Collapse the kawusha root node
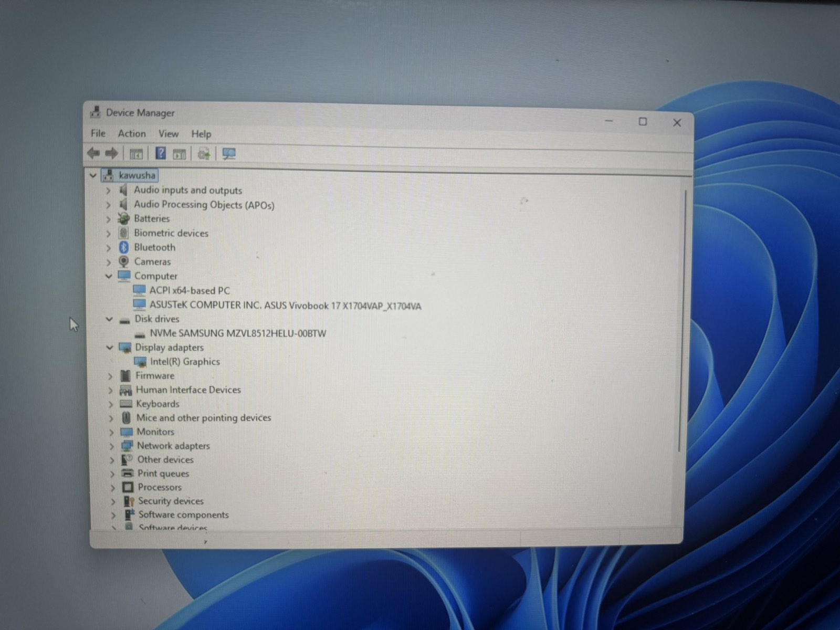This screenshot has height=630, width=840. point(93,175)
